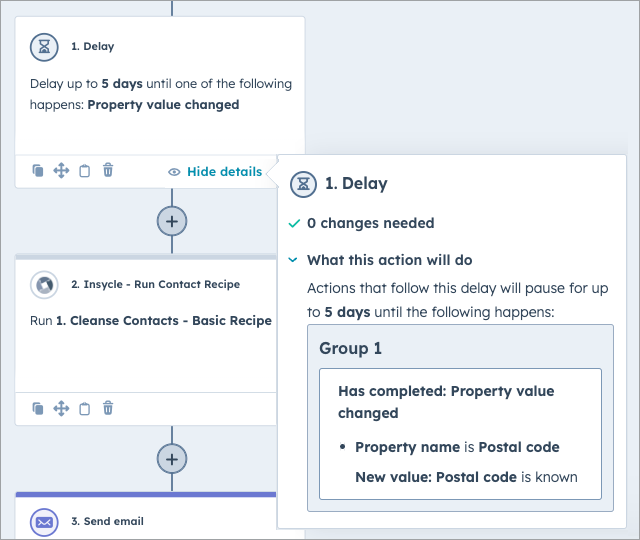This screenshot has height=540, width=640.
Task: Click the Insycle logo icon on step 2
Action: coord(44,285)
